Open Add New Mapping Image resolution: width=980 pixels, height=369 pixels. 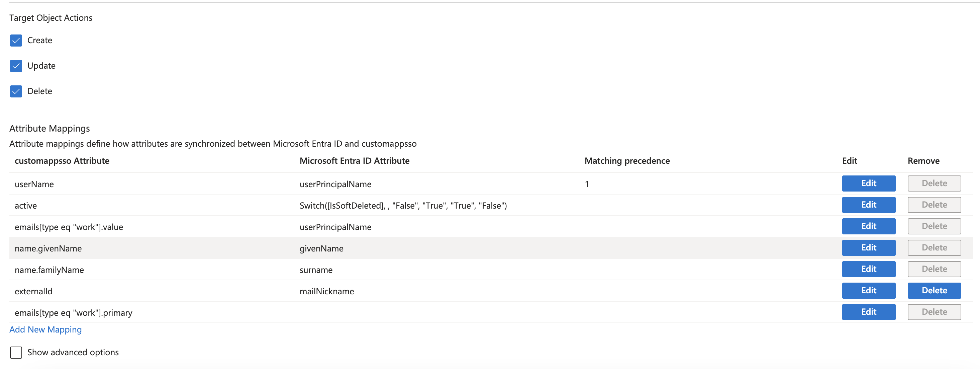pyautogui.click(x=45, y=329)
